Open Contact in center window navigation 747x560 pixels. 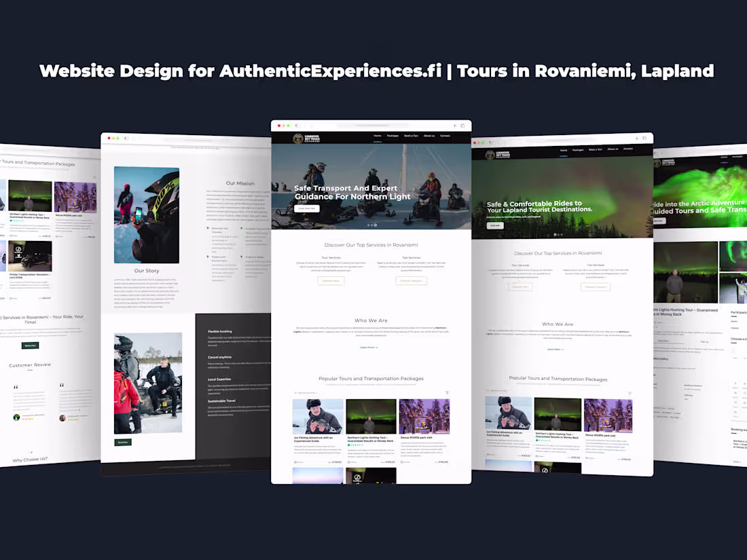[x=445, y=136]
